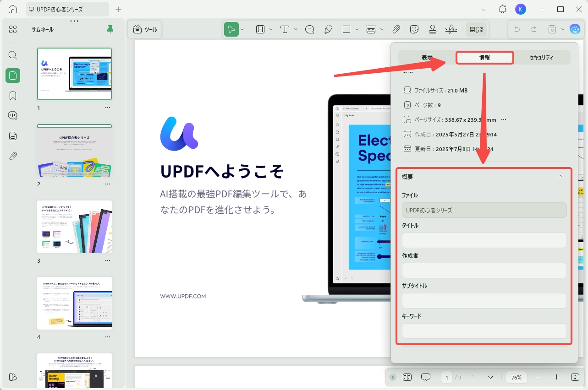Screen dimensions: 588x390
Task: Collapse the 概要 section
Action: pos(559,176)
